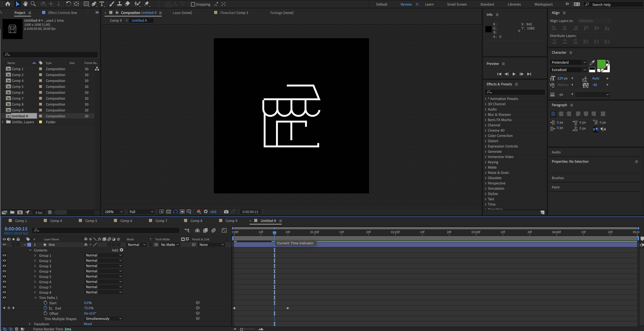Click Reset next to Transform
This screenshot has width=644, height=331.
pos(88,324)
